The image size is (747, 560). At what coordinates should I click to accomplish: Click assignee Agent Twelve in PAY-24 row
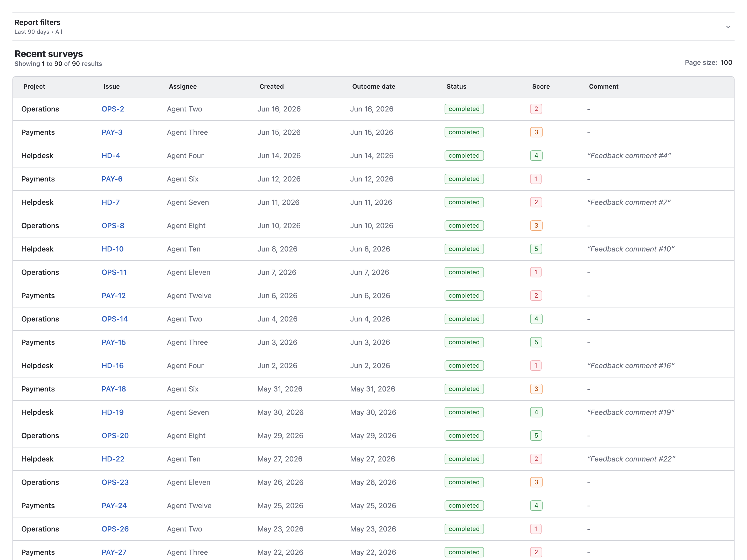pos(189,505)
